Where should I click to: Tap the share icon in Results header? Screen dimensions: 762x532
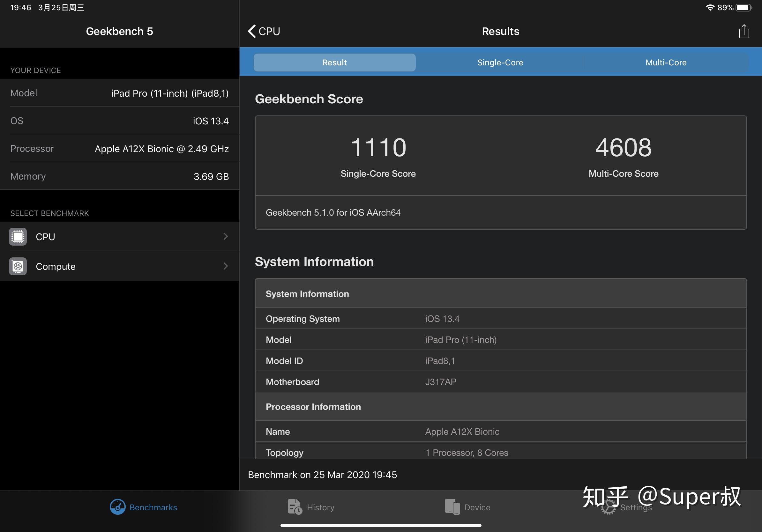(x=744, y=31)
